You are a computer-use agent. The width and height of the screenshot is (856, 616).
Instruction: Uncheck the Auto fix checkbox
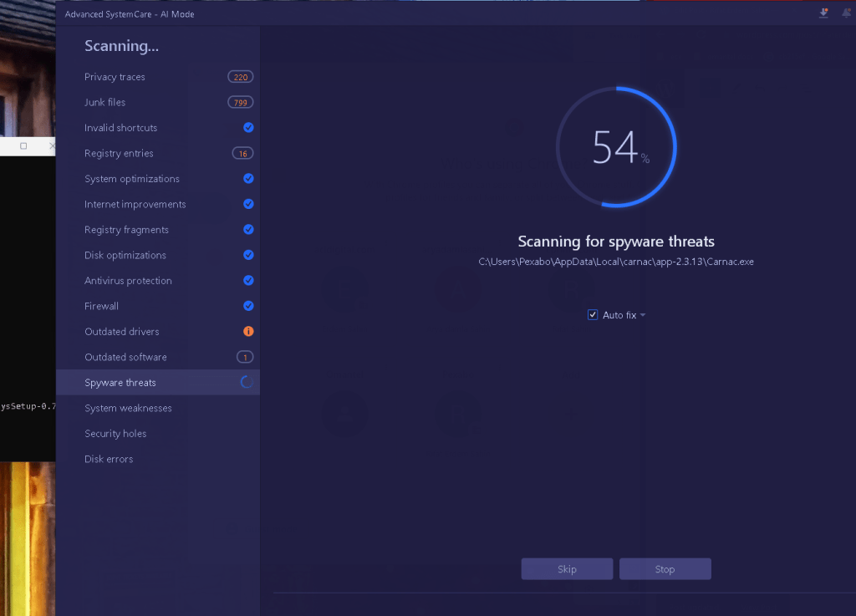pos(593,315)
